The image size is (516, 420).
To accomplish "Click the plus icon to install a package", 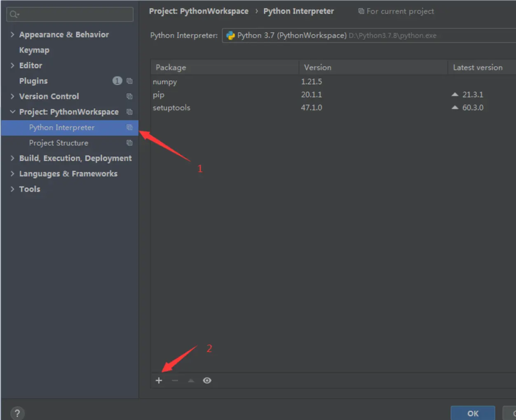I will point(159,380).
